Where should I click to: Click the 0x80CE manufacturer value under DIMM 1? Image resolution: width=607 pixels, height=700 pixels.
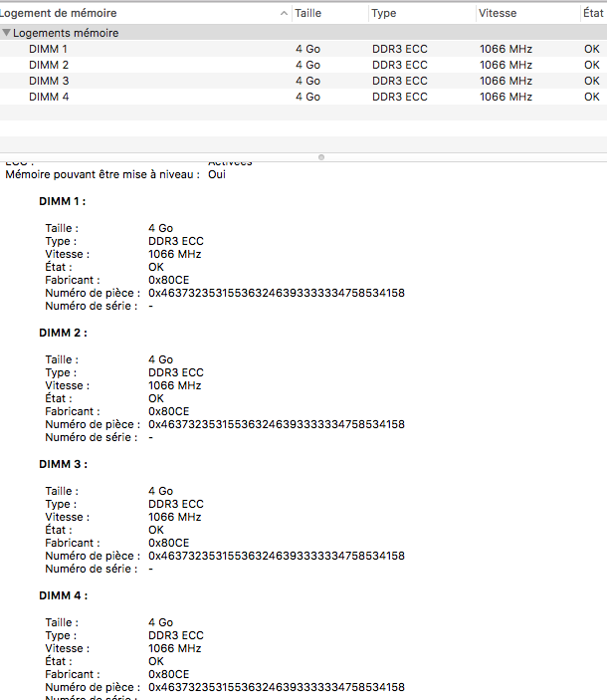click(168, 280)
